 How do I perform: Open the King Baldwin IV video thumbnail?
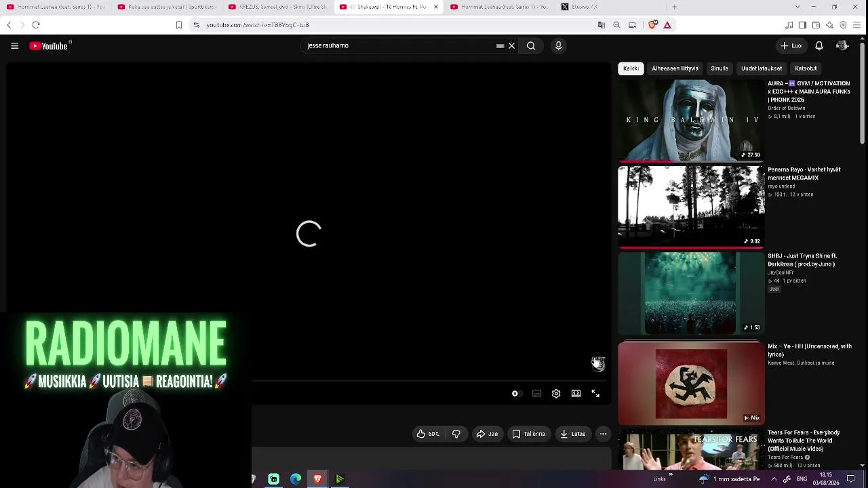pyautogui.click(x=691, y=121)
